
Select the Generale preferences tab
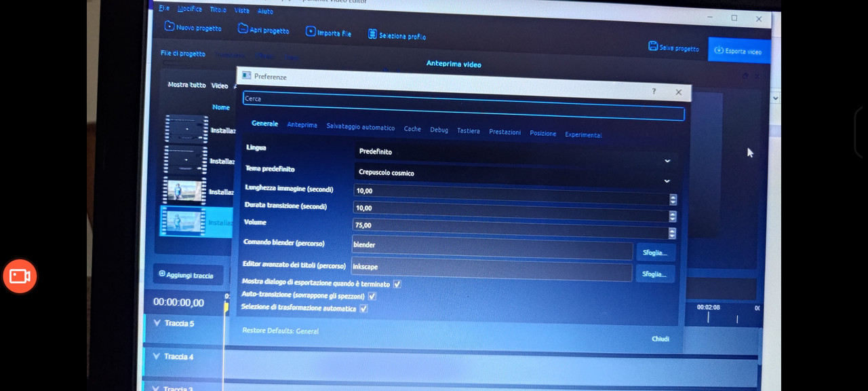click(264, 124)
